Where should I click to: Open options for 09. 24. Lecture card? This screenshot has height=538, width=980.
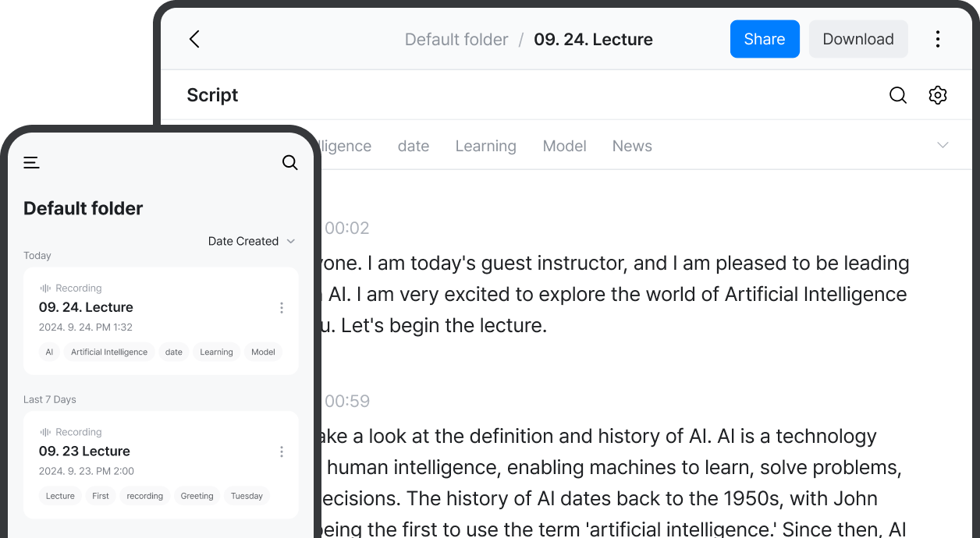click(282, 308)
